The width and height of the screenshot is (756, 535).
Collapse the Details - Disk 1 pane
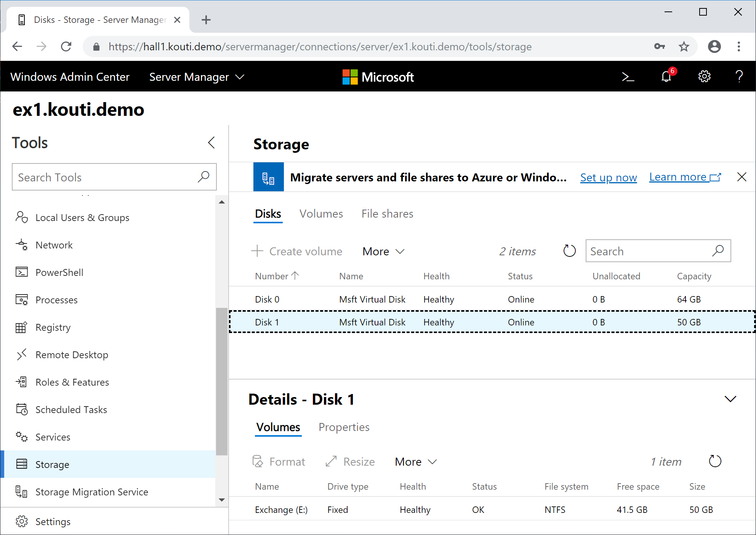[730, 399]
